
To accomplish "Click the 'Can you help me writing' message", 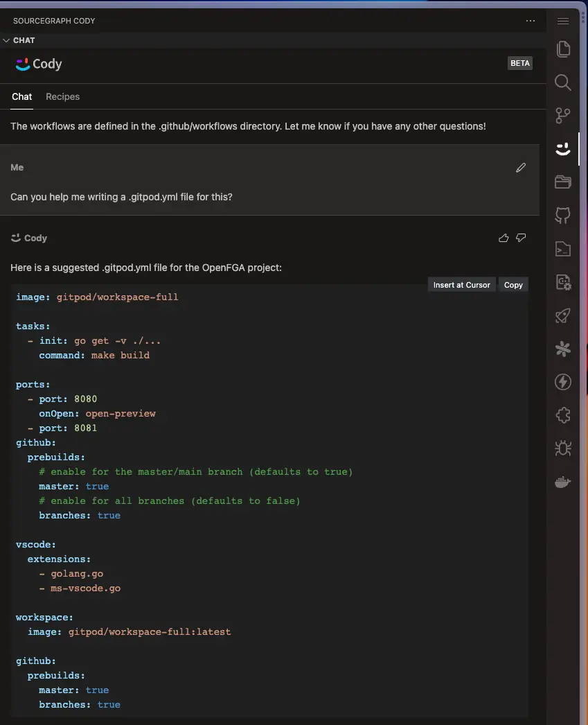I will click(x=121, y=197).
